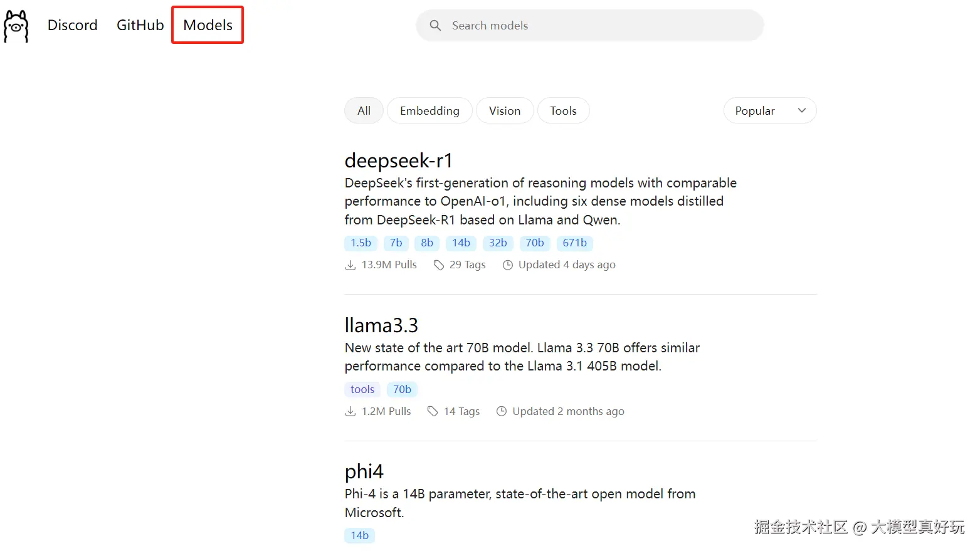The height and width of the screenshot is (551, 980).
Task: Open the llama3.3 model page
Action: (381, 325)
